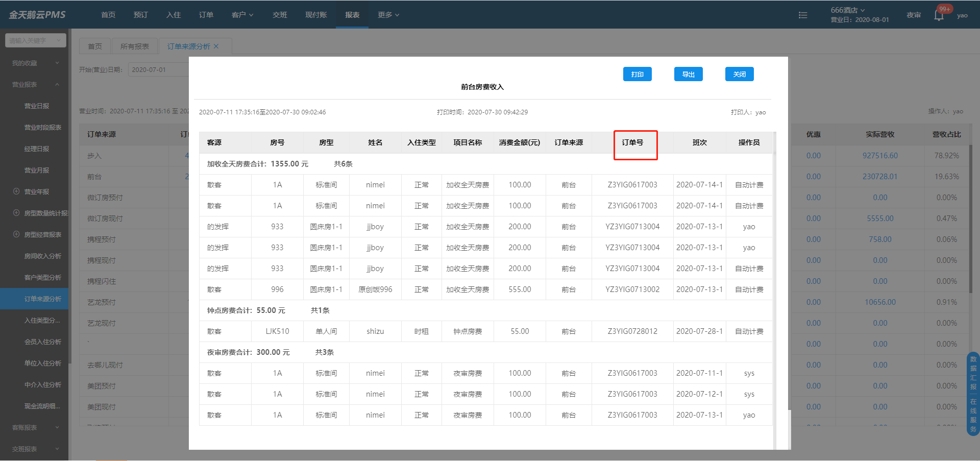Screen dimensions: 980x461
Task: Click the 订单号 column header
Action: 632,142
